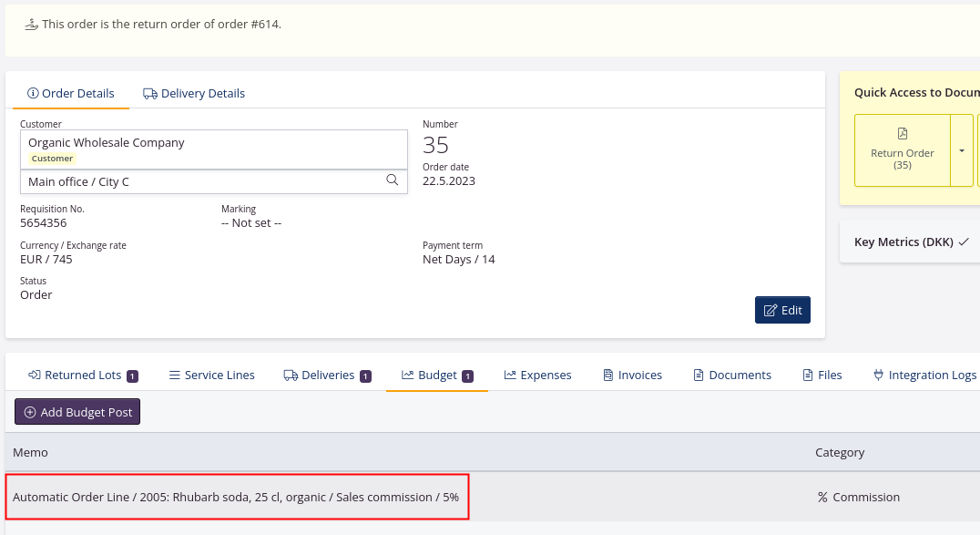980x535 pixels.
Task: Switch to the Returned Lots tab
Action: click(x=83, y=376)
